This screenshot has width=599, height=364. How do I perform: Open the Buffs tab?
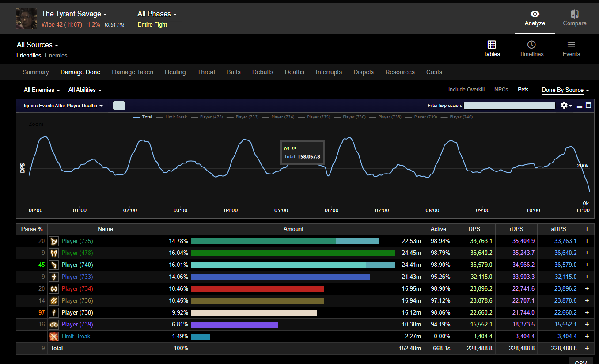pos(234,72)
